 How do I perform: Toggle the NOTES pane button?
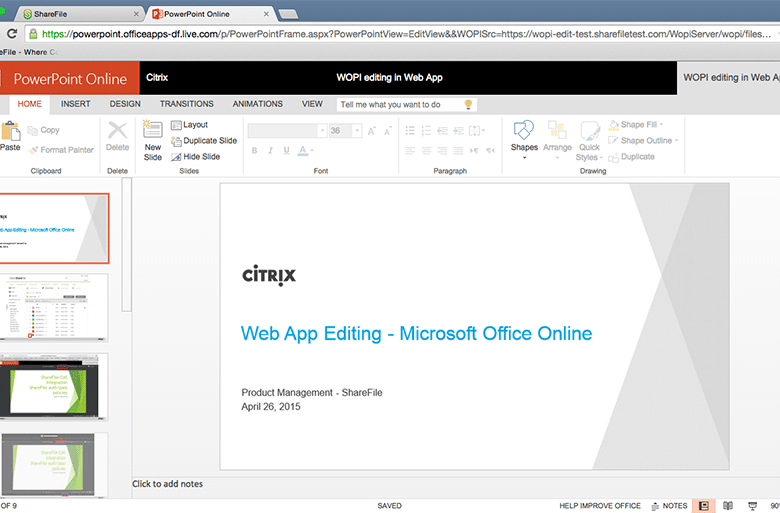(x=669, y=506)
